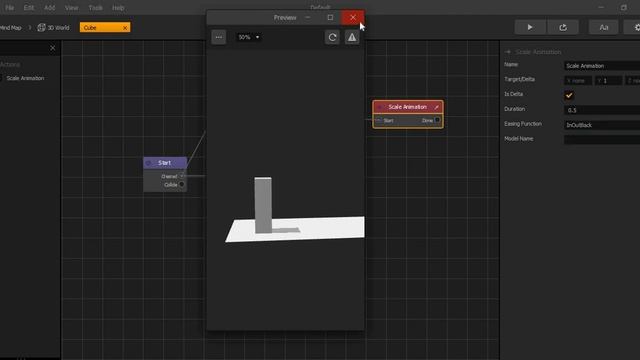The image size is (640, 360).
Task: Close the Preview window
Action: pyautogui.click(x=353, y=18)
